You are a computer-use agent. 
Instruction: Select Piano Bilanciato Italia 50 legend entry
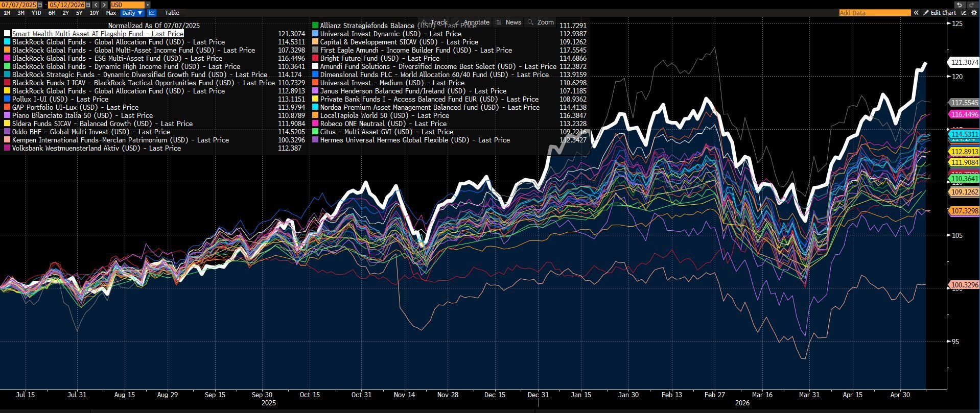pos(82,115)
